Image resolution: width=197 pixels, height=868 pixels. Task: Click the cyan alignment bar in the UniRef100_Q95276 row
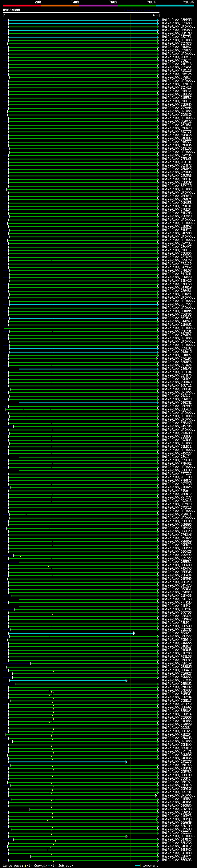68,762
